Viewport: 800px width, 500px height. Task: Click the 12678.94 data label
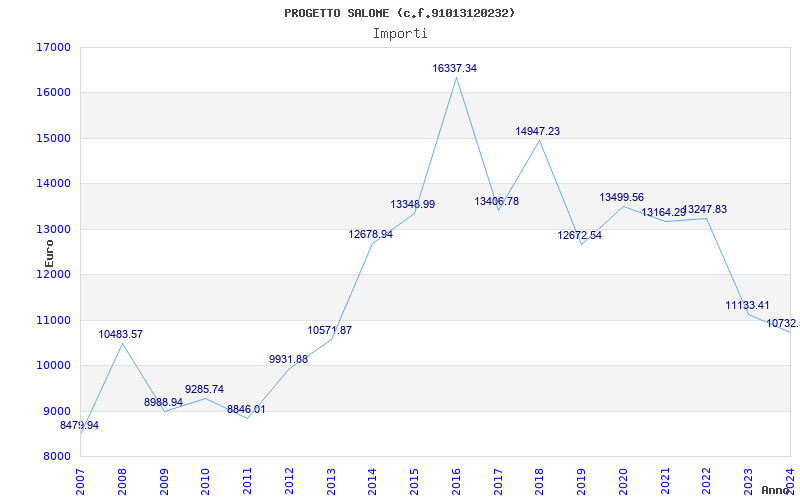(x=370, y=235)
